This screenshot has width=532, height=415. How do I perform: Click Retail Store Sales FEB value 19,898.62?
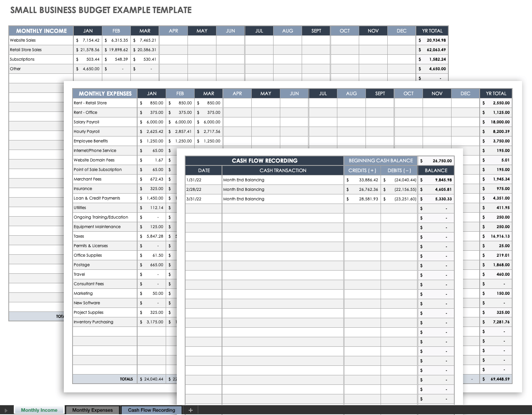116,50
